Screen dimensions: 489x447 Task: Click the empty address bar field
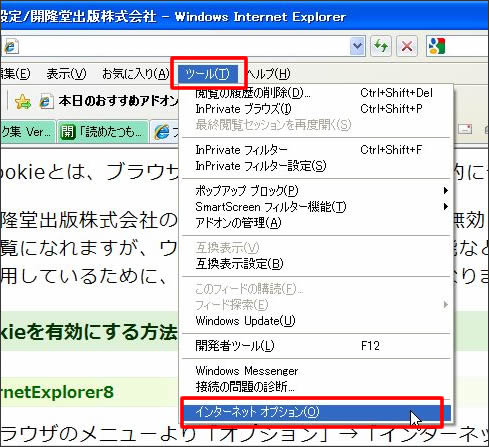point(183,46)
